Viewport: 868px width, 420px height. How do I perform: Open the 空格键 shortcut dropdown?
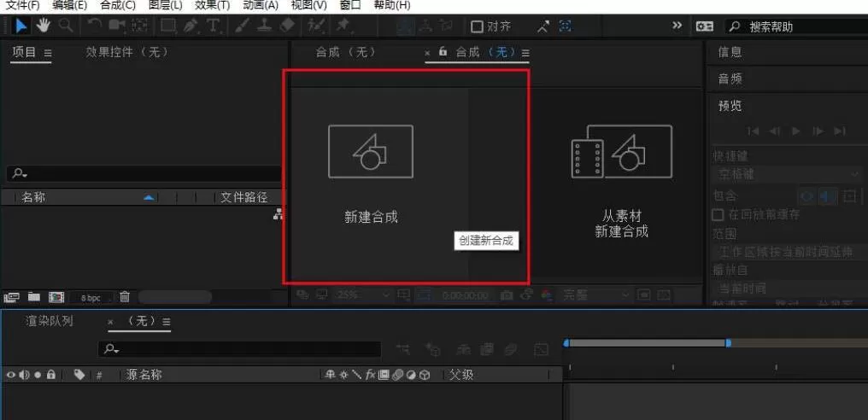click(x=789, y=174)
